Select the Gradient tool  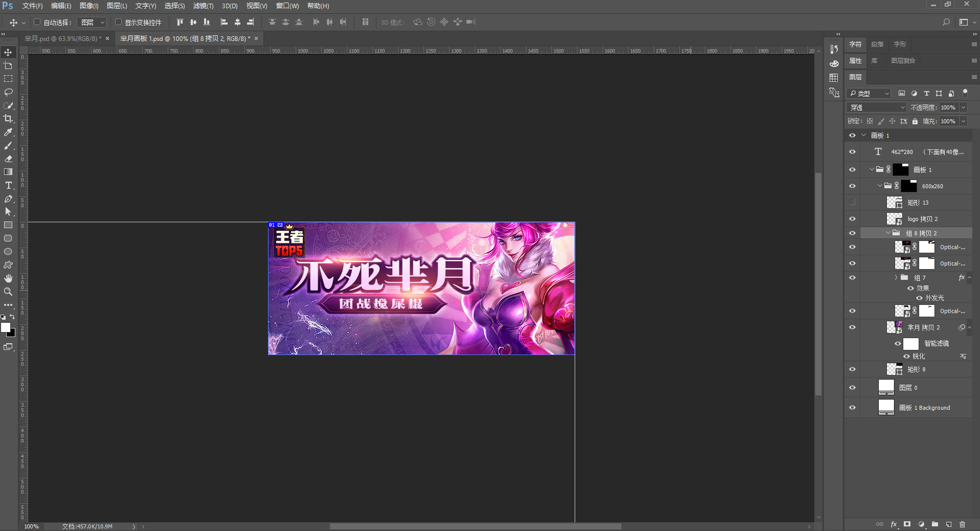8,172
